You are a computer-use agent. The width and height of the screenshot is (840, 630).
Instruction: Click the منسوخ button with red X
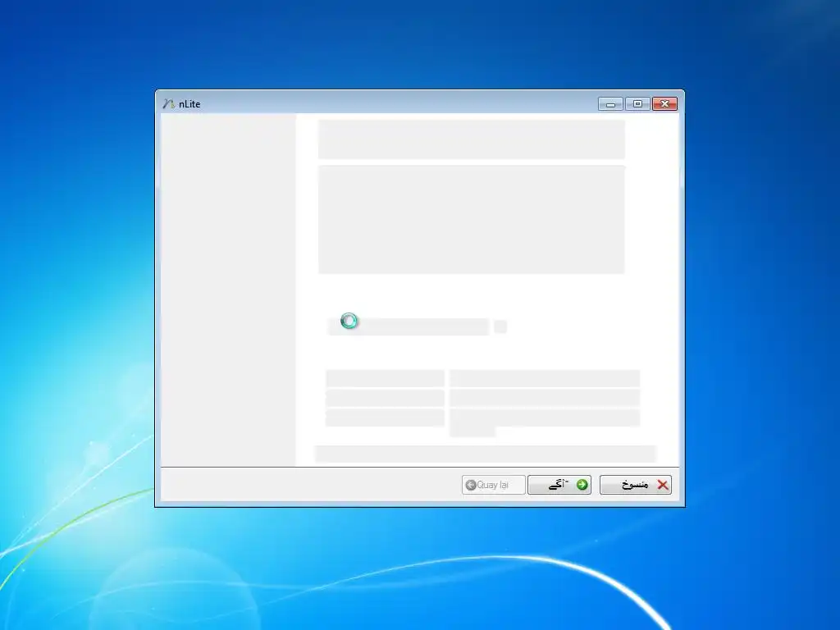[x=636, y=485]
